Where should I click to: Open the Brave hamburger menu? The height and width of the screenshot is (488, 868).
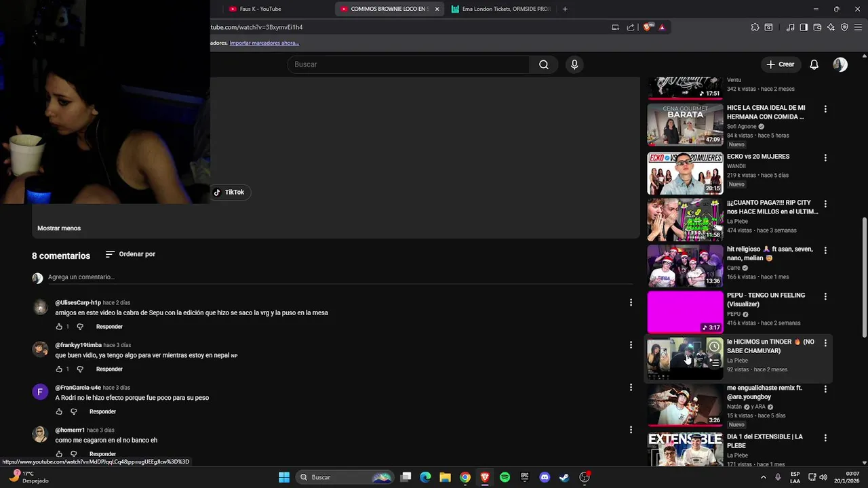pos(858,27)
